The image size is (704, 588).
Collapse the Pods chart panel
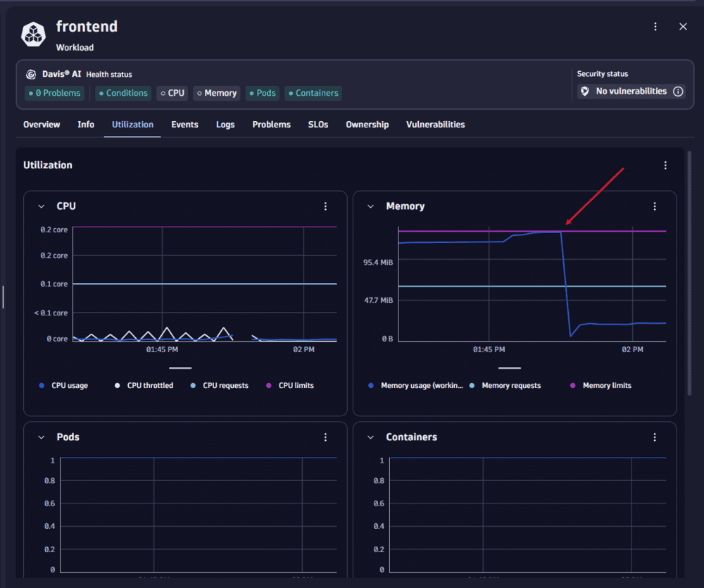(41, 437)
